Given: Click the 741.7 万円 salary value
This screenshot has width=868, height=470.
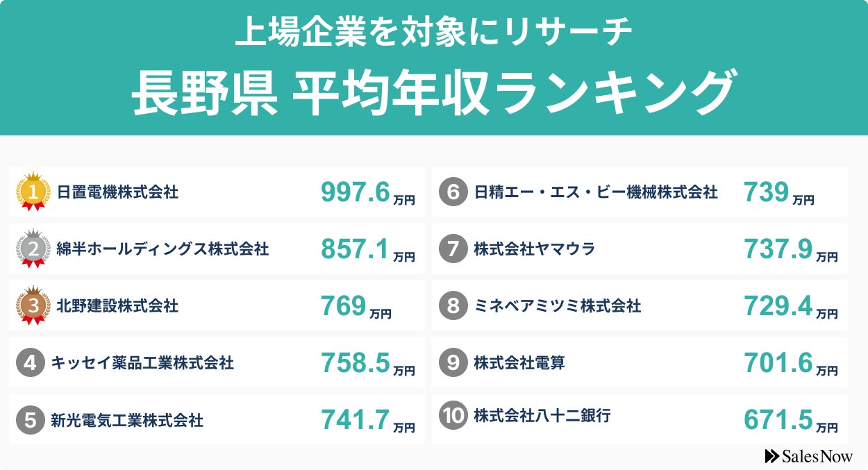Looking at the screenshot, I should click(367, 421).
